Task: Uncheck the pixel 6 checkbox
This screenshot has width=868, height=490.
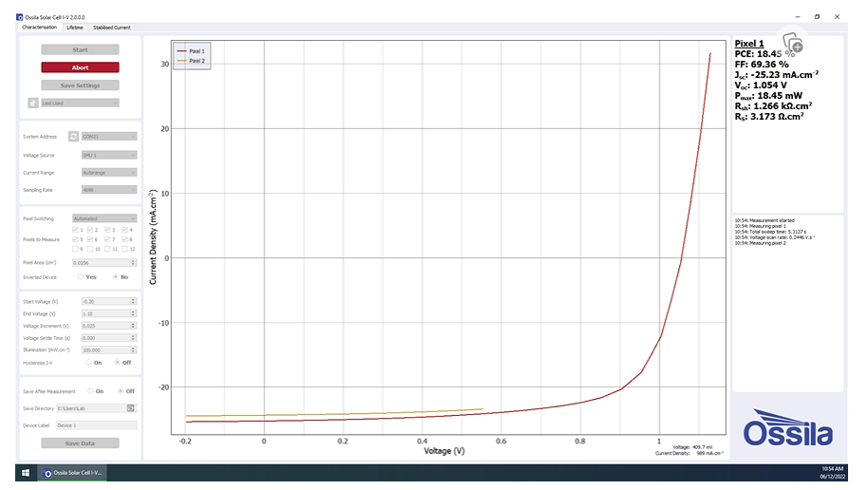Action: [90, 239]
